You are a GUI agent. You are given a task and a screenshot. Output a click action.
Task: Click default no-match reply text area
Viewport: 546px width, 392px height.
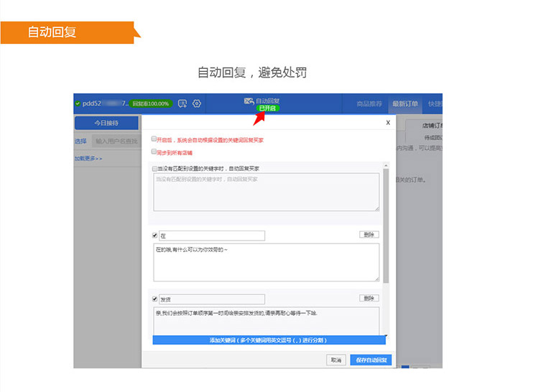267,192
